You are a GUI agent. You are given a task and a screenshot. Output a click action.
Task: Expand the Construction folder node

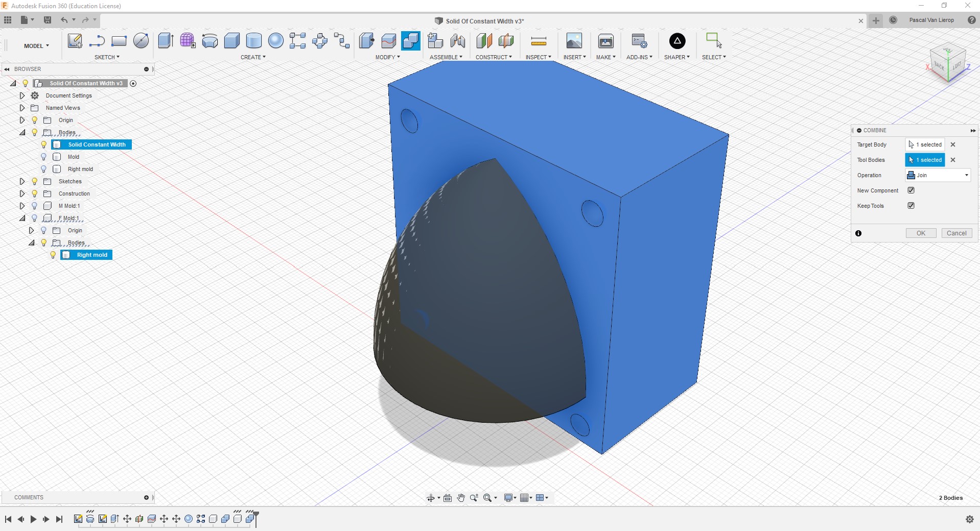pyautogui.click(x=22, y=194)
